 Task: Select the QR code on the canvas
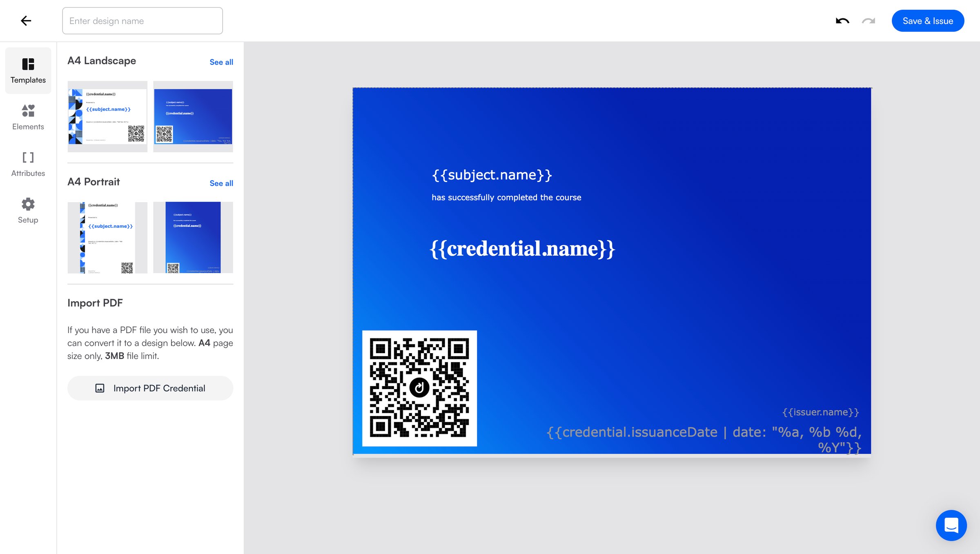[419, 388]
